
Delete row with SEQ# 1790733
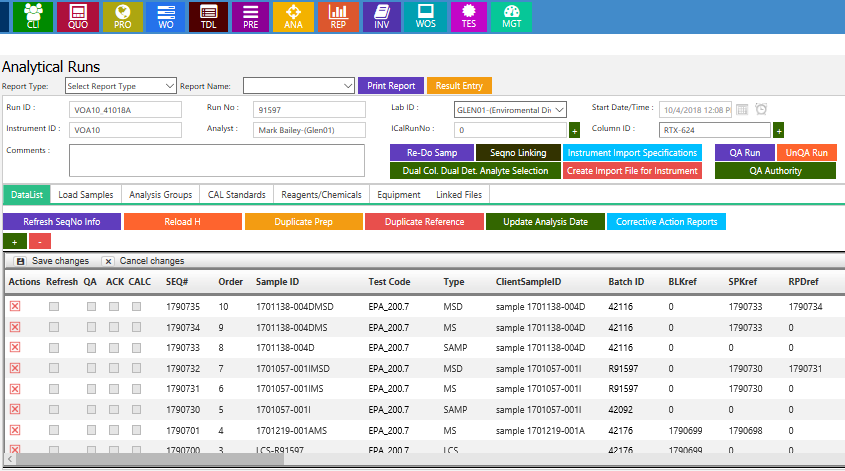15,348
